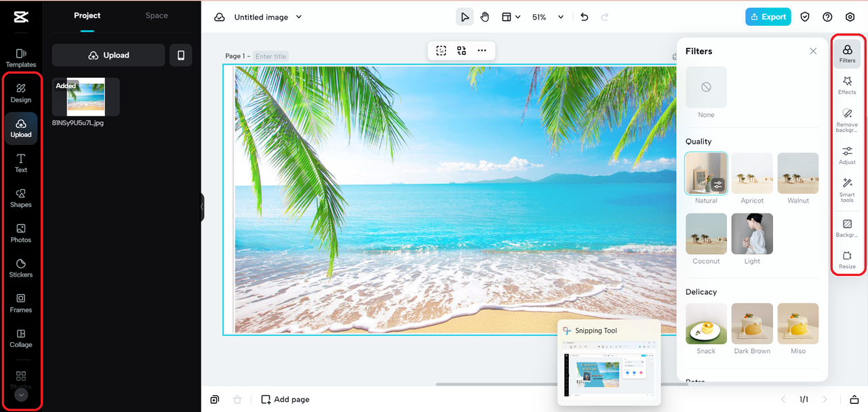Click the CapCut logo
Viewport: 868px width, 412px height.
(x=20, y=17)
